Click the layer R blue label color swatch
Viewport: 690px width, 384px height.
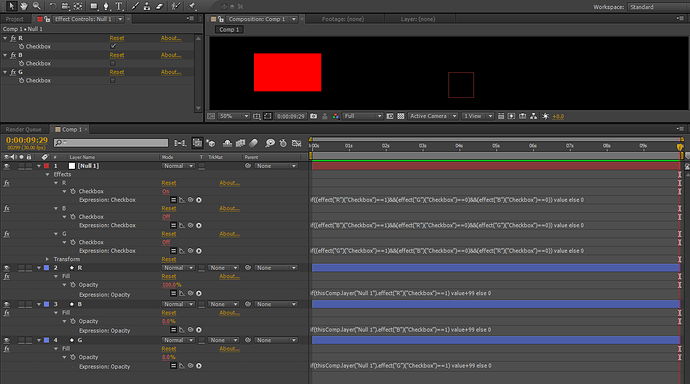pyautogui.click(x=47, y=268)
